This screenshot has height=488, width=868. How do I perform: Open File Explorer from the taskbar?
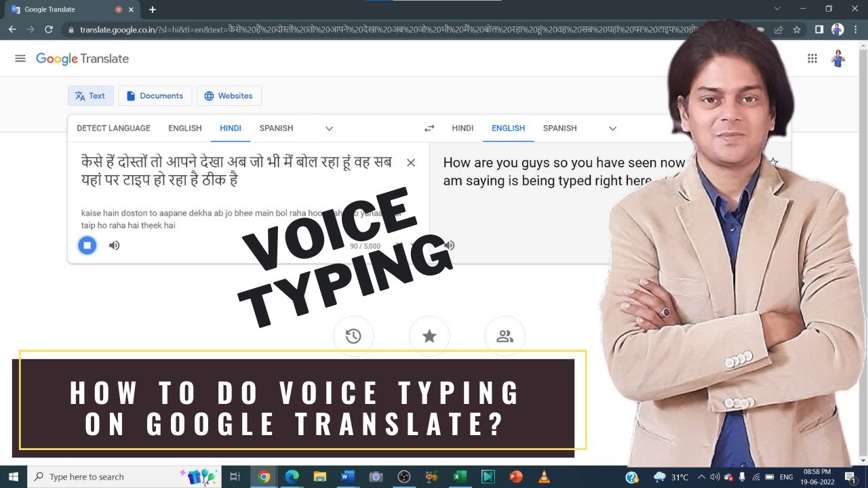tap(320, 477)
